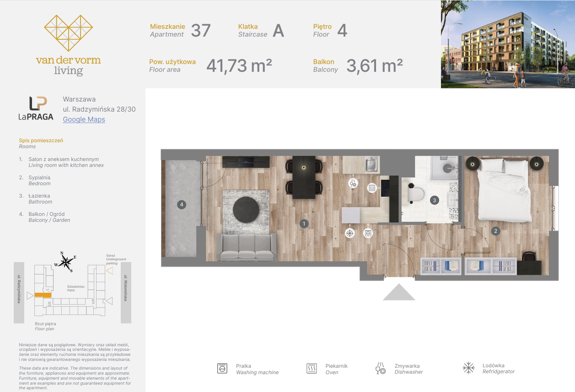
Task: Click the compass rose on site map
Action: tap(65, 262)
